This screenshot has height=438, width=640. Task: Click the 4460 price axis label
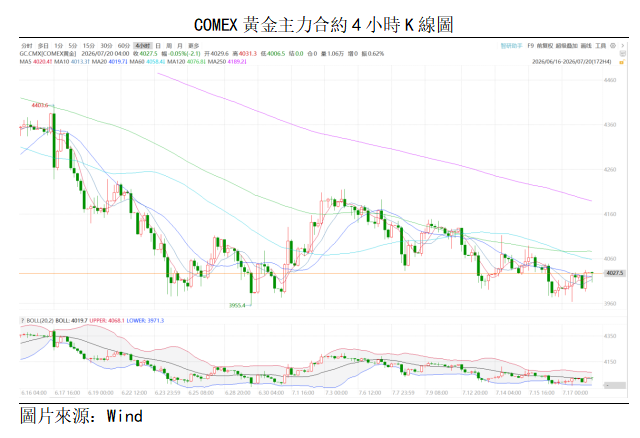[x=610, y=80]
